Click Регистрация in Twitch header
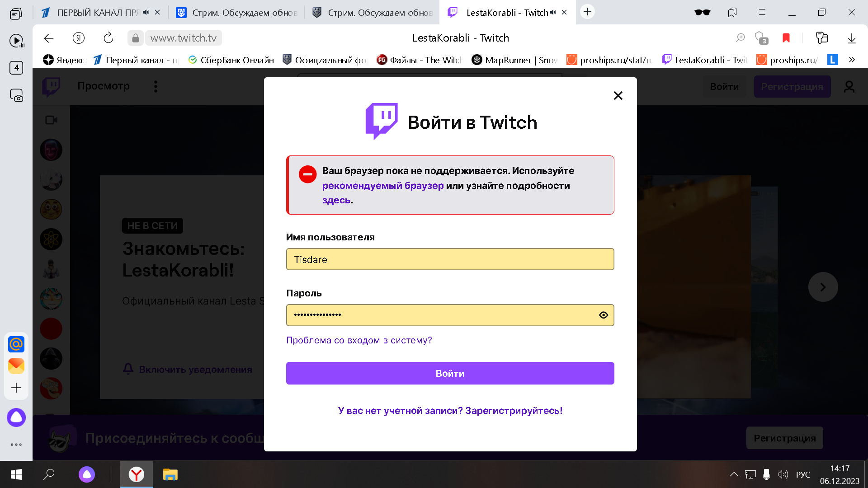 792,87
